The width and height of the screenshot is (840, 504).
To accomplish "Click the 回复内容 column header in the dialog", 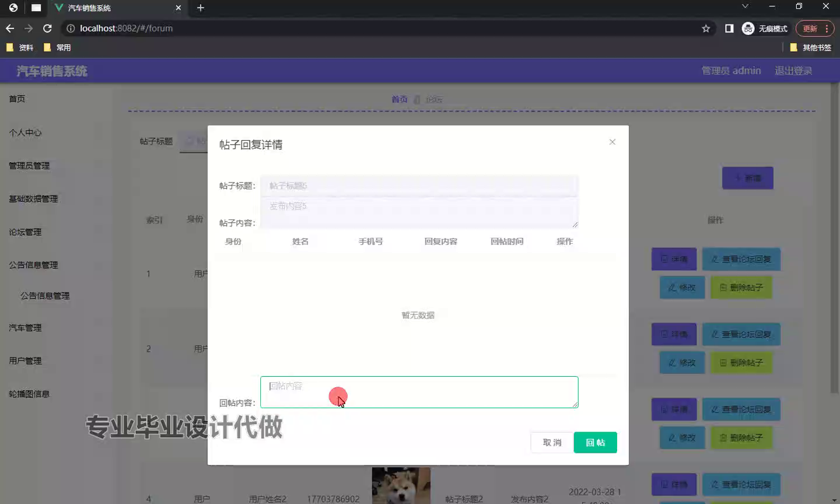I will click(x=440, y=242).
